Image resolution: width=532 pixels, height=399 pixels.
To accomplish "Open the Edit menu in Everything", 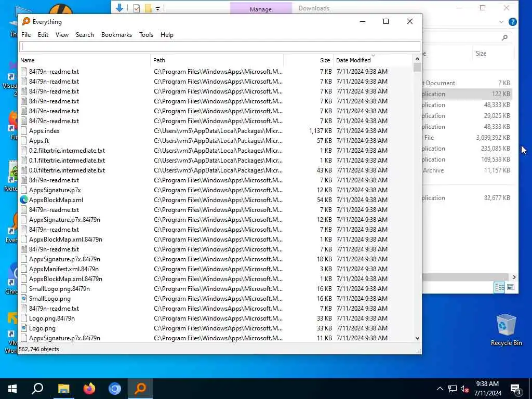I will click(x=43, y=35).
